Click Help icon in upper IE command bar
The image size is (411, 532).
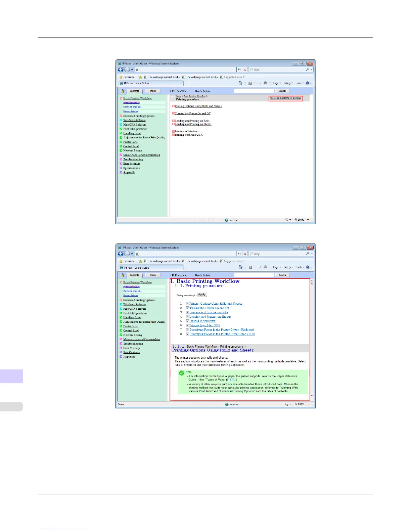307,83
